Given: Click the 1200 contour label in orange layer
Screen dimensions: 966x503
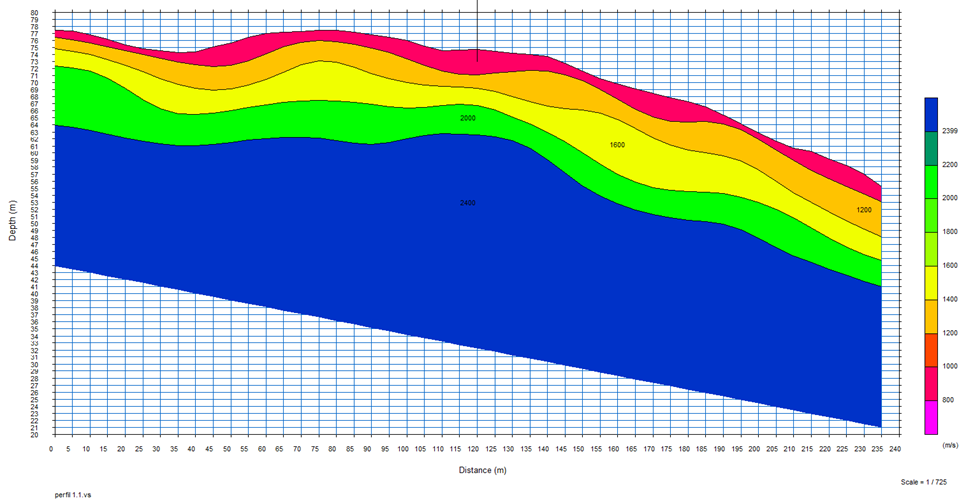Looking at the screenshot, I should coord(864,210).
